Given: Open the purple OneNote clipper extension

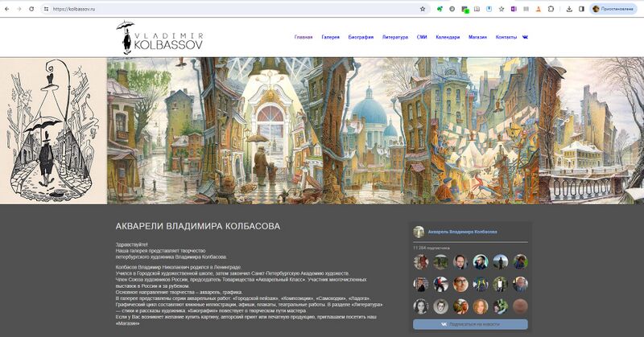Looking at the screenshot, I should click(x=514, y=9).
